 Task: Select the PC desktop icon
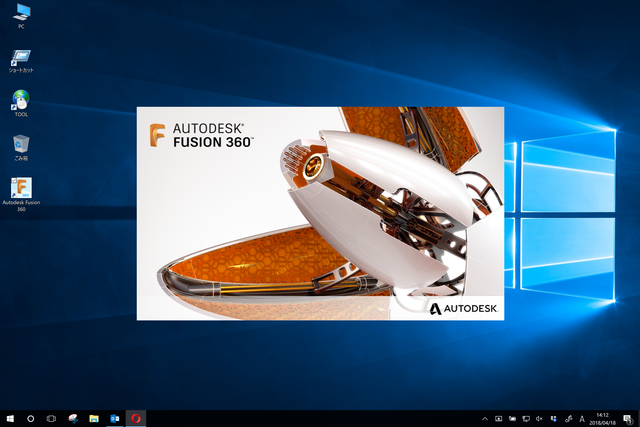(x=21, y=16)
